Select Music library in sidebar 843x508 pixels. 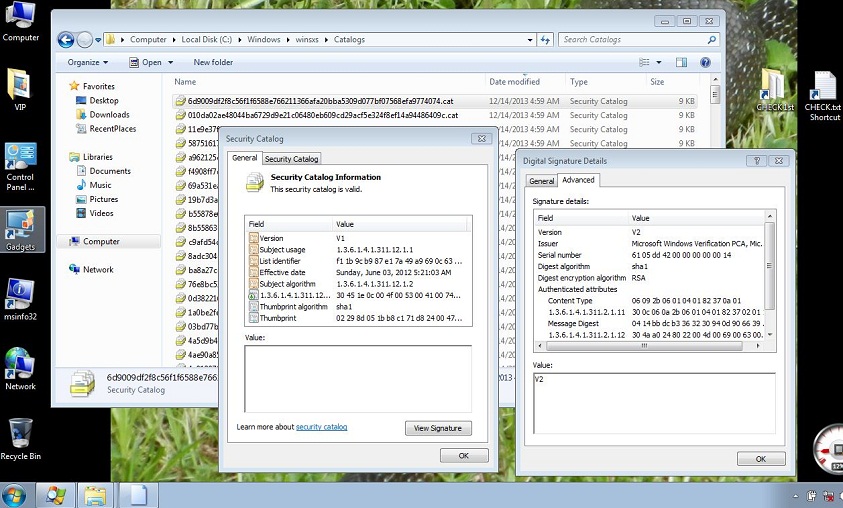(100, 185)
